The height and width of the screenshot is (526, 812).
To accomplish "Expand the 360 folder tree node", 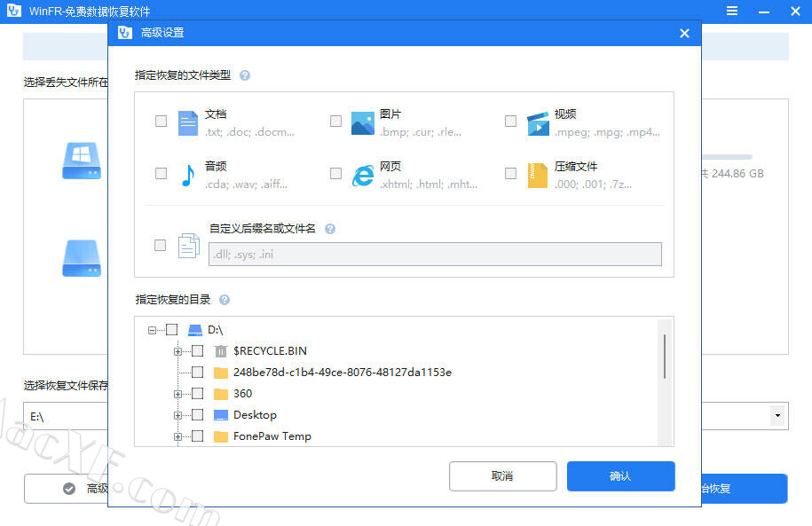I will click(177, 394).
